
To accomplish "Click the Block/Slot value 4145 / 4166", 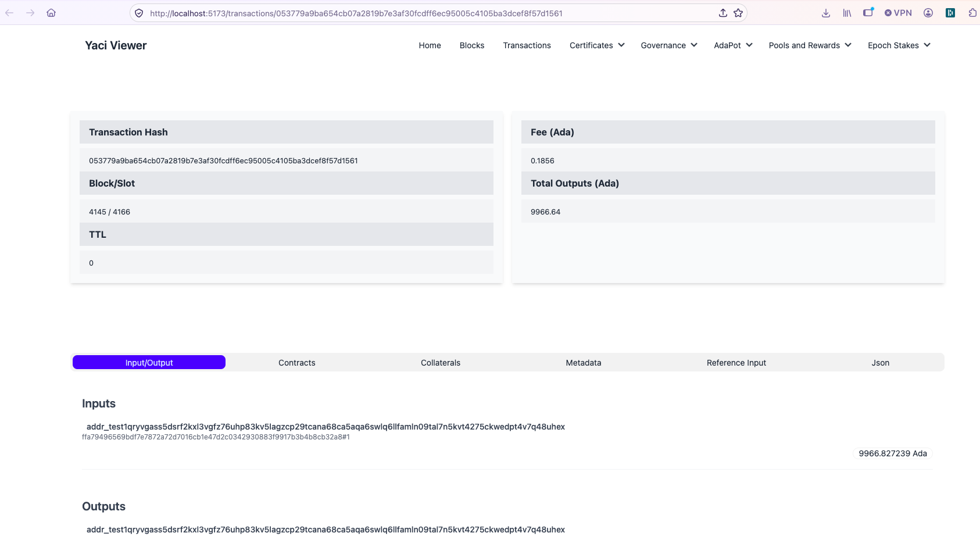I will pyautogui.click(x=109, y=212).
